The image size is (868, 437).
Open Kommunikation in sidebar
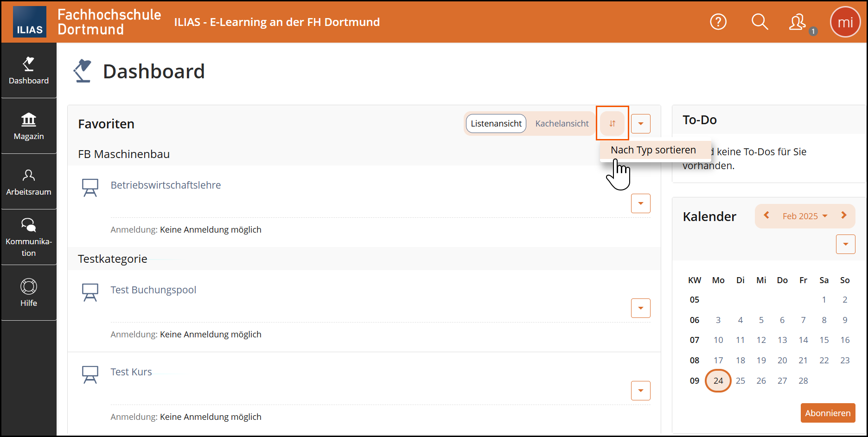pyautogui.click(x=29, y=237)
